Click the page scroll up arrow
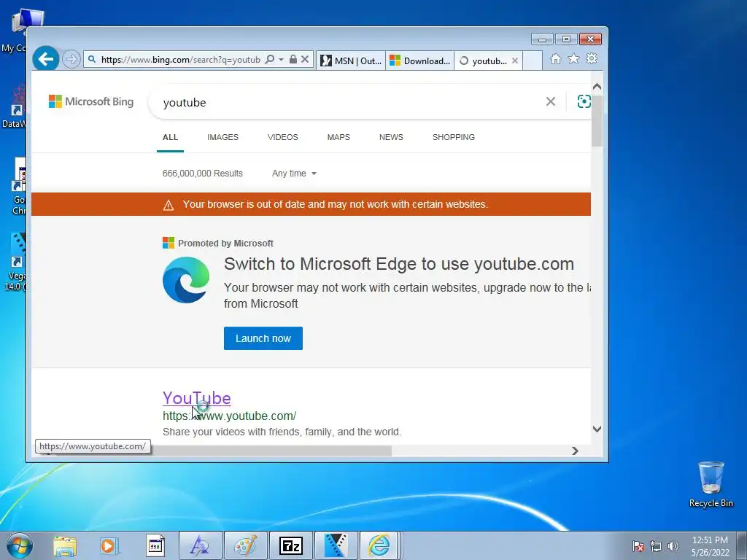 tap(597, 87)
